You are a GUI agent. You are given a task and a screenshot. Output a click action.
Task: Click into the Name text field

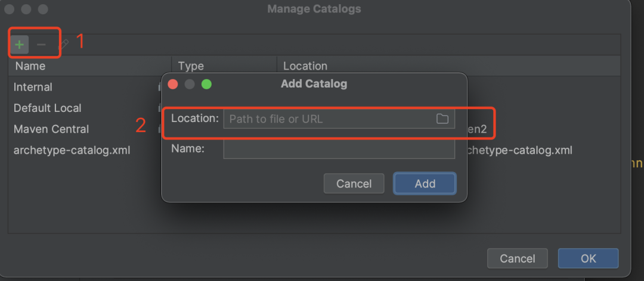coord(339,149)
